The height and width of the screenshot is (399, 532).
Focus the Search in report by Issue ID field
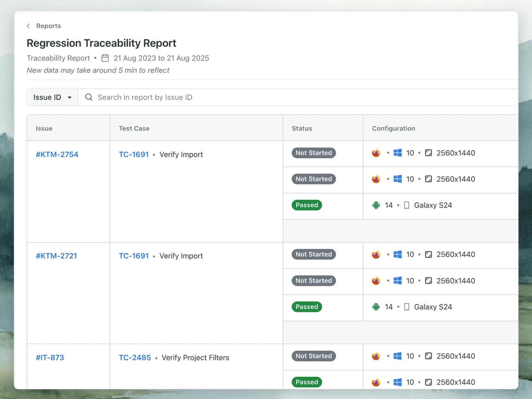(299, 97)
